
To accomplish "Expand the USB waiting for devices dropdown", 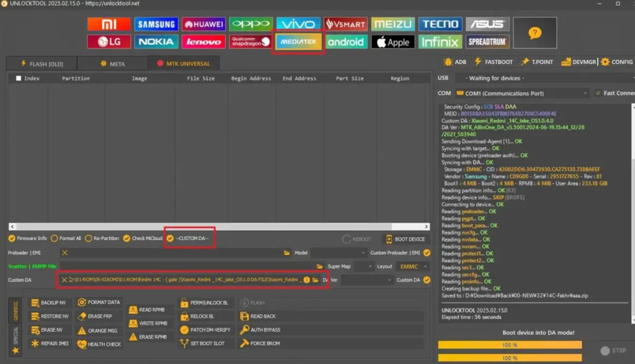I will click(x=544, y=78).
